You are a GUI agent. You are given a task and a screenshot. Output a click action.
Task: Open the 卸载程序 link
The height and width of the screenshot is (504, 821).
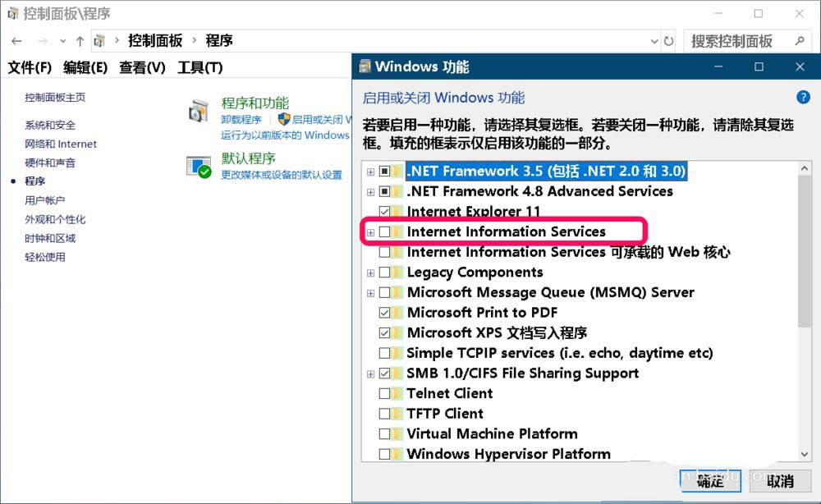[x=241, y=120]
